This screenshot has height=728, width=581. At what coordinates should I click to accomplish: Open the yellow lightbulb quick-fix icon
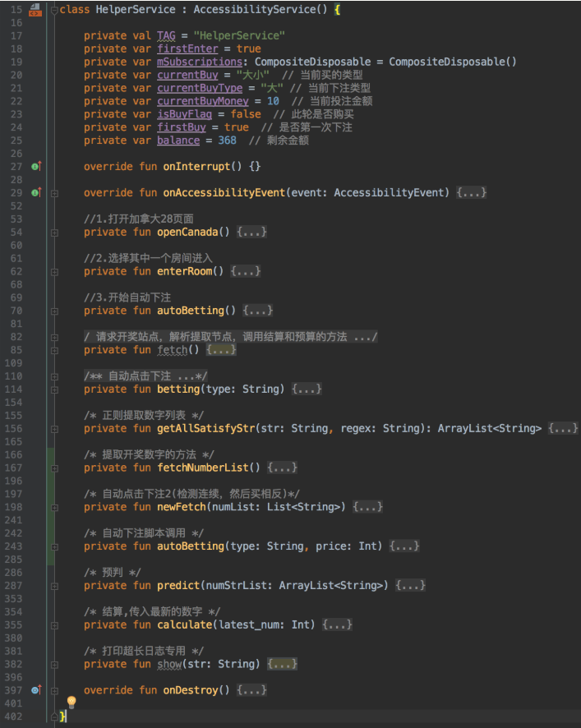coord(71,702)
